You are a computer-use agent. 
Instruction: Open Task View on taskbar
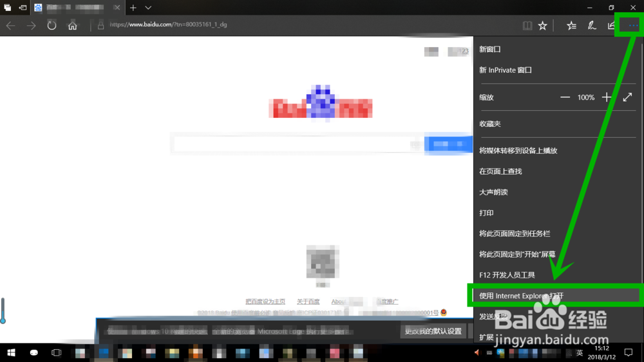click(x=56, y=352)
